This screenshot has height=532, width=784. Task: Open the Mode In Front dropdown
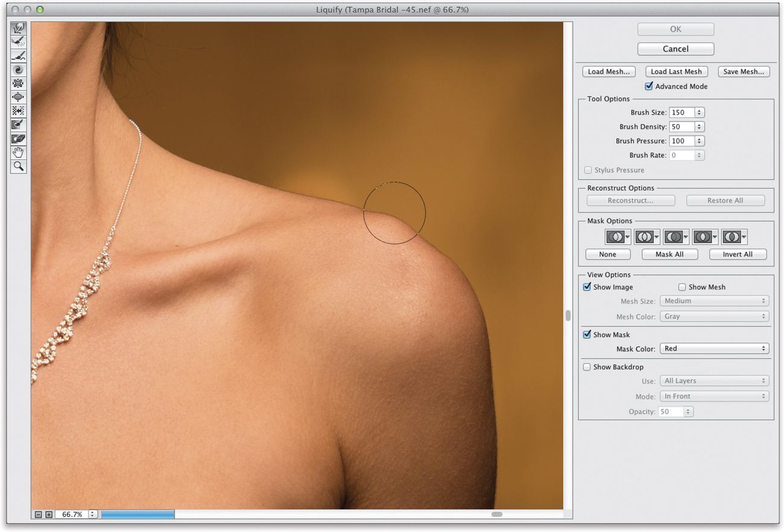pos(715,396)
